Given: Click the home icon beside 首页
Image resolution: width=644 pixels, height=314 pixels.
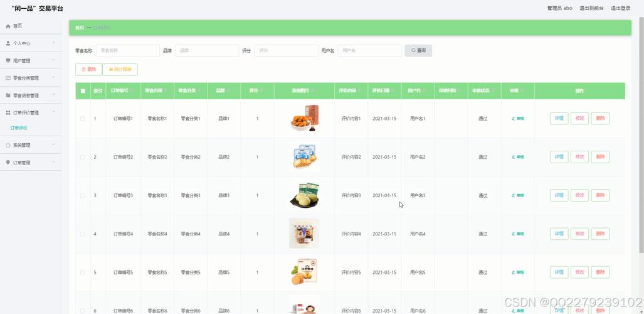Looking at the screenshot, I should [8, 26].
